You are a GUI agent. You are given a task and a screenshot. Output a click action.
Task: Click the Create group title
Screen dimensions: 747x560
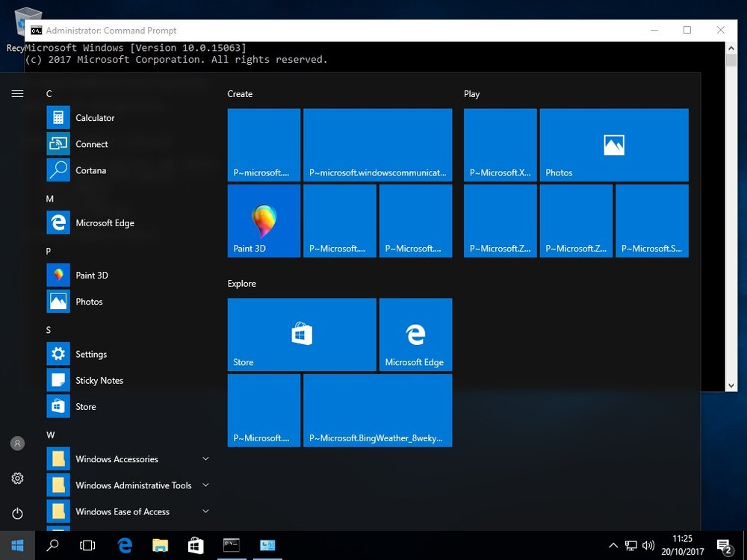tap(240, 94)
